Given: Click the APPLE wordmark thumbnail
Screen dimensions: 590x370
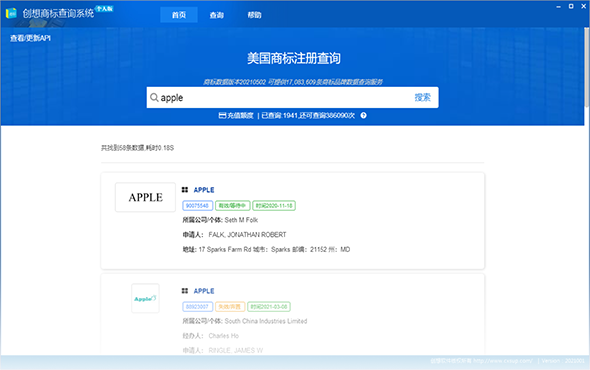Looking at the screenshot, I should 145,197.
